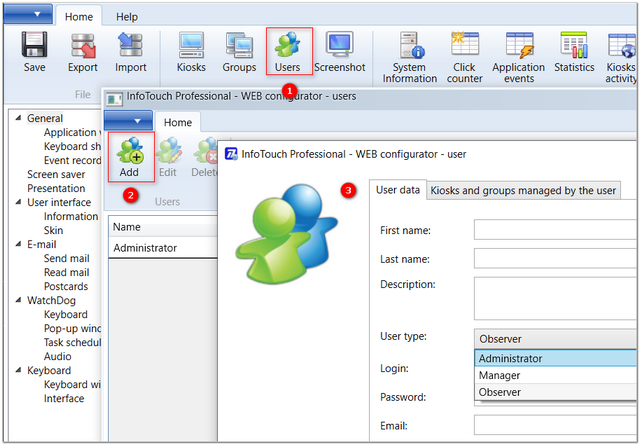Click Edit user icon in users window
The width and height of the screenshot is (640, 445).
point(169,150)
